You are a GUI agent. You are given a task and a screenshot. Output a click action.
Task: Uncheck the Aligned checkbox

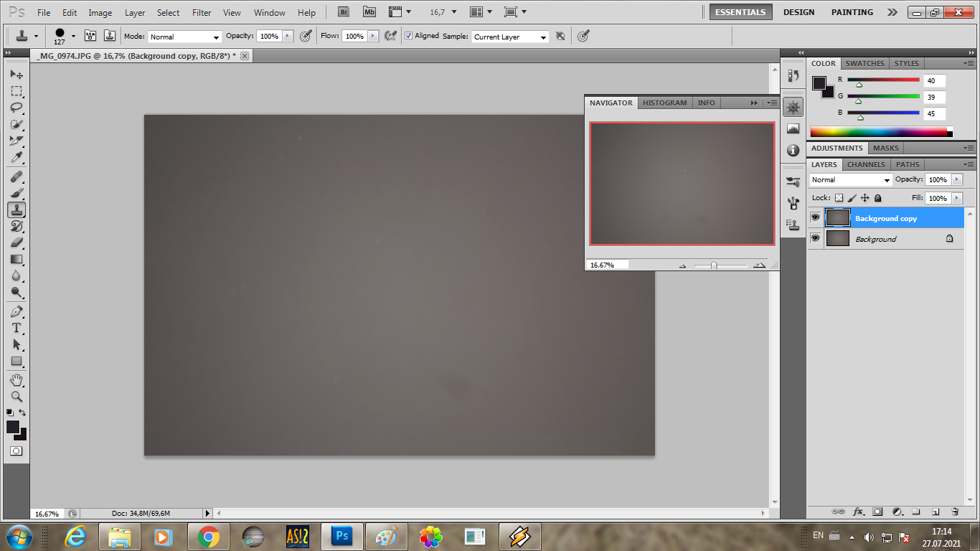pyautogui.click(x=409, y=36)
